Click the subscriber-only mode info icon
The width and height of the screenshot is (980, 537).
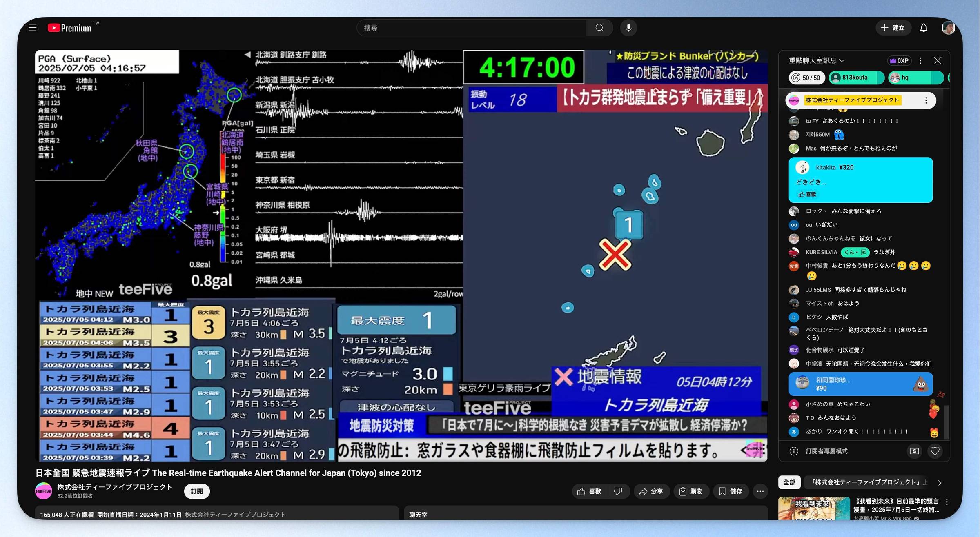(793, 451)
